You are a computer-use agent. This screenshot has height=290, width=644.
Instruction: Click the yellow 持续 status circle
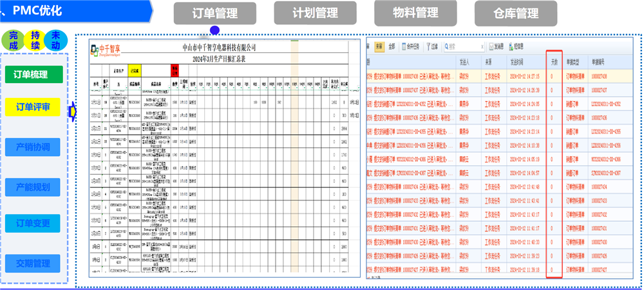pyautogui.click(x=35, y=40)
